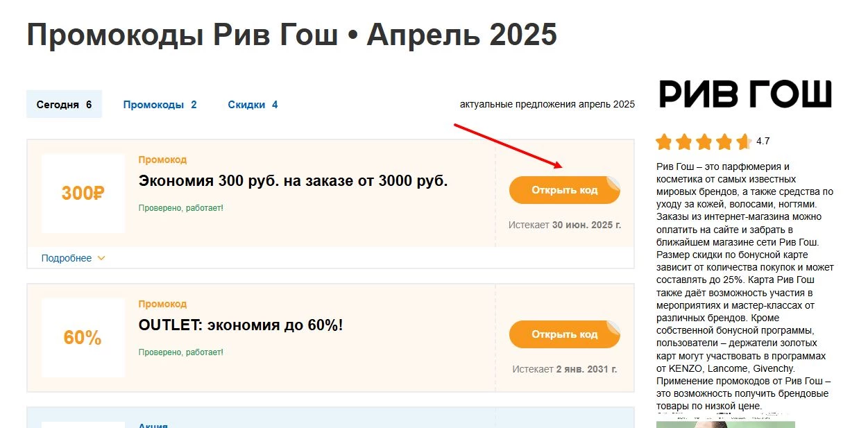Open code for the OUTLET 60% offer
The height and width of the screenshot is (428, 868).
[564, 334]
